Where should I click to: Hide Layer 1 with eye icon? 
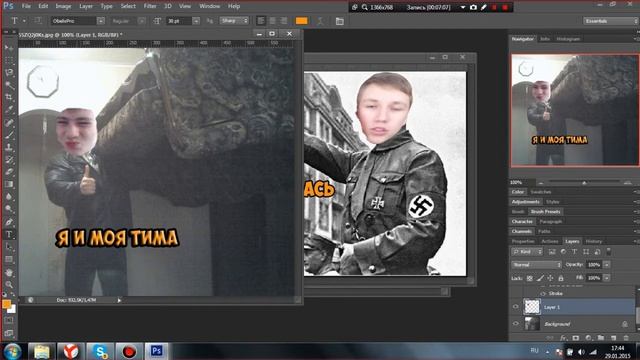pyautogui.click(x=516, y=307)
